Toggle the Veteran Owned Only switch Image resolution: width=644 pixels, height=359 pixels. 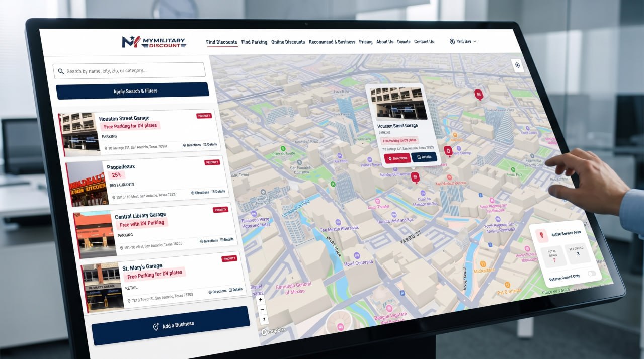591,274
